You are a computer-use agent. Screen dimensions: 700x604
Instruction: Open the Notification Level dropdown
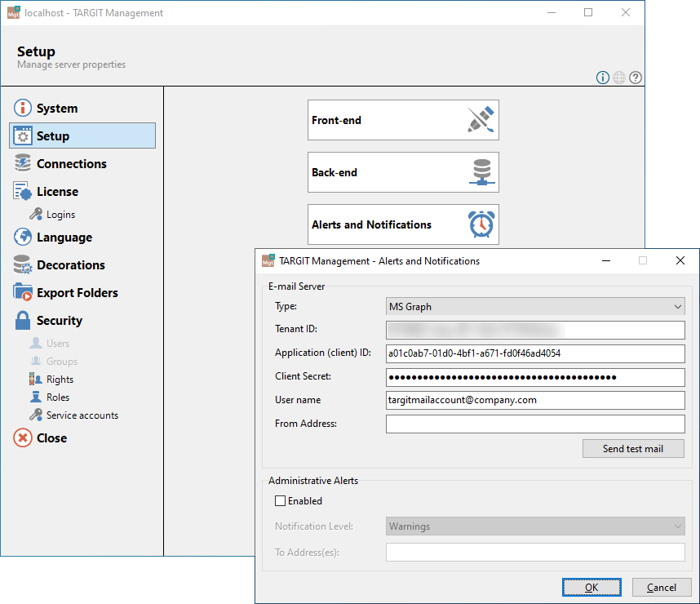click(x=535, y=526)
